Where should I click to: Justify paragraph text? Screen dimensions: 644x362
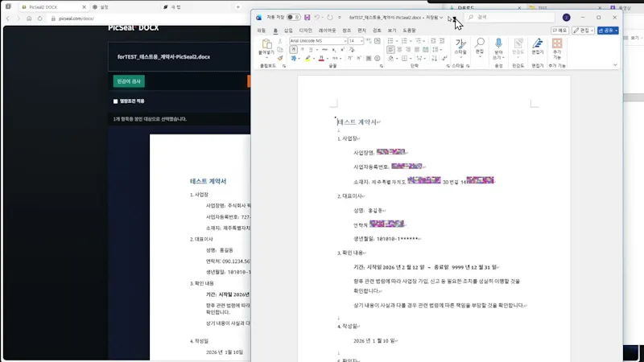[417, 50]
